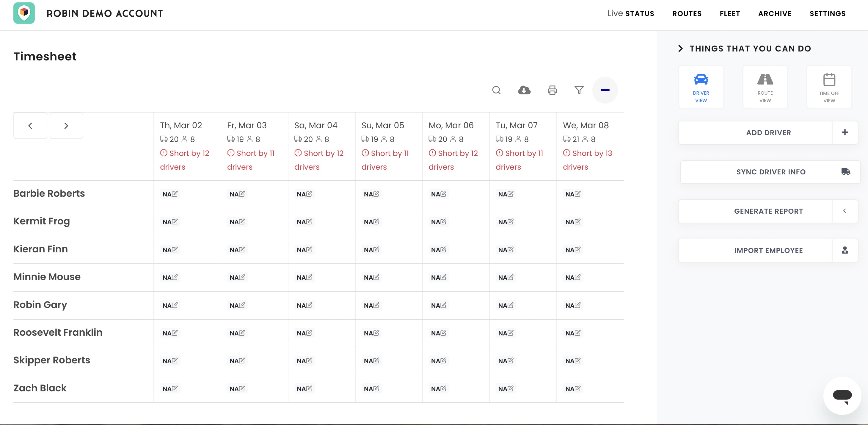Click Robin Demo Account title

pyautogui.click(x=105, y=13)
